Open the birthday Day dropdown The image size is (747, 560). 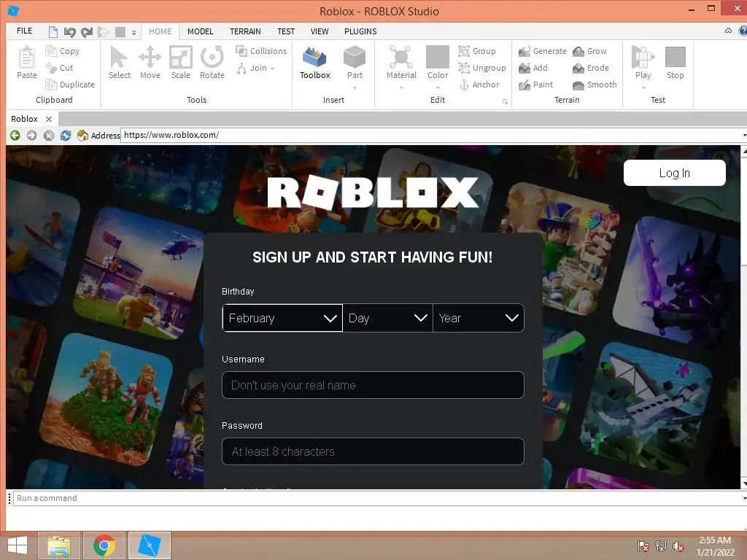coord(388,318)
